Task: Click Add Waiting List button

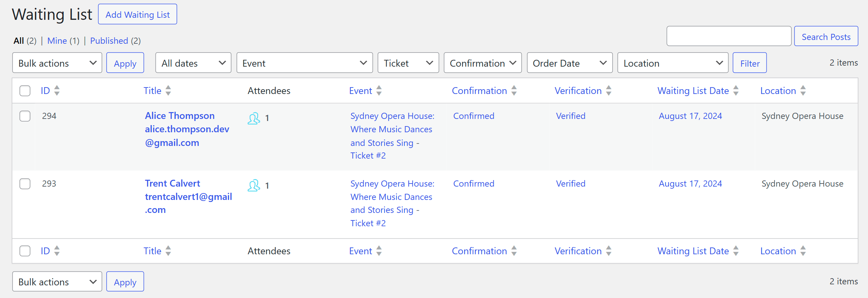Action: (x=137, y=14)
